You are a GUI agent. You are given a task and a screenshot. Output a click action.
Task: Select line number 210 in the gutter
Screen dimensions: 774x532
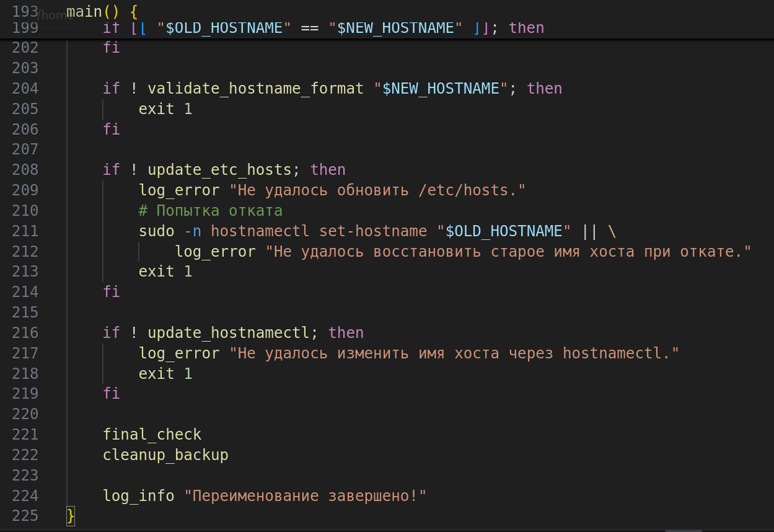point(26,211)
